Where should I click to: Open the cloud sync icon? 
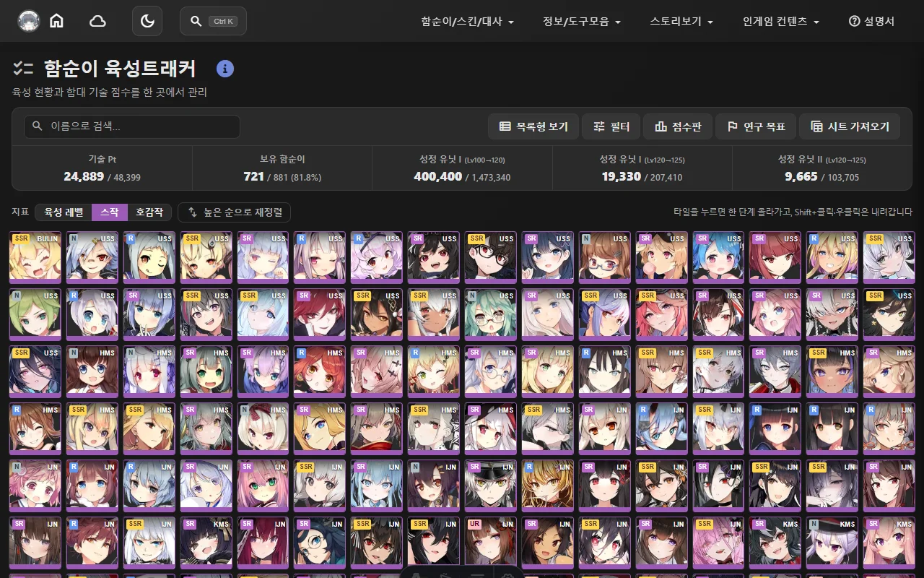pos(97,21)
